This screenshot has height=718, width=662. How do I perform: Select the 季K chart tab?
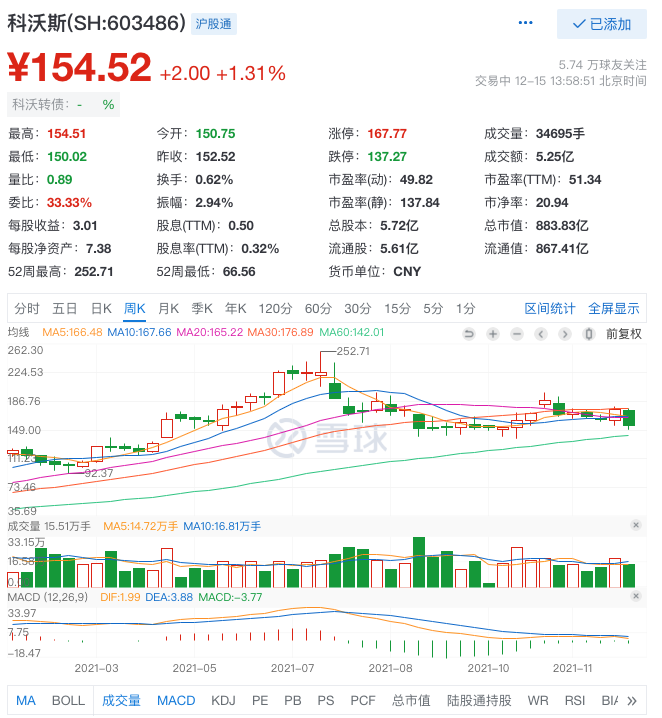(202, 308)
